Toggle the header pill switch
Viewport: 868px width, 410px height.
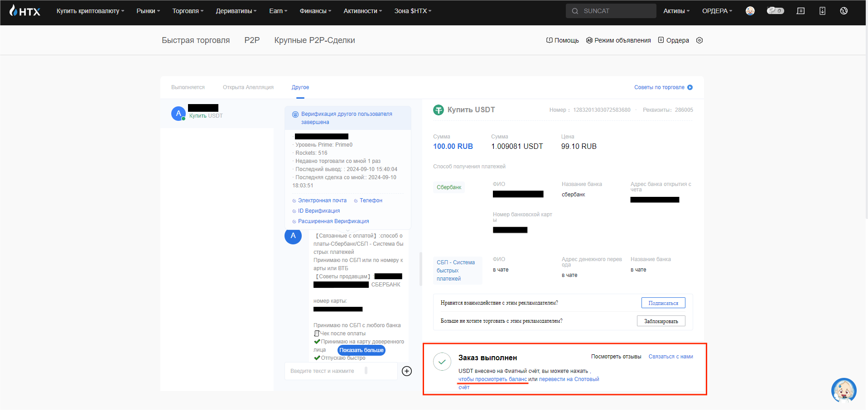(x=775, y=10)
